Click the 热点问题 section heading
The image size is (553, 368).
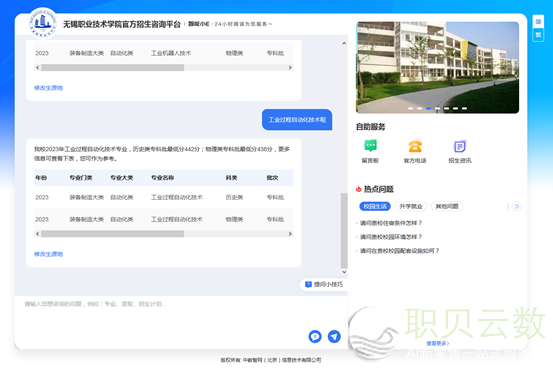click(378, 189)
